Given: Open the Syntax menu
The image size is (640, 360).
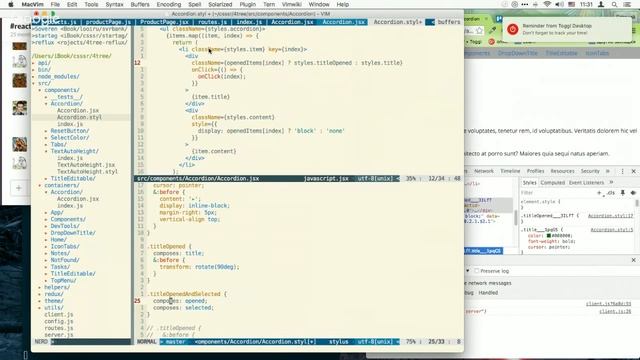Looking at the screenshot, I should [x=114, y=4].
